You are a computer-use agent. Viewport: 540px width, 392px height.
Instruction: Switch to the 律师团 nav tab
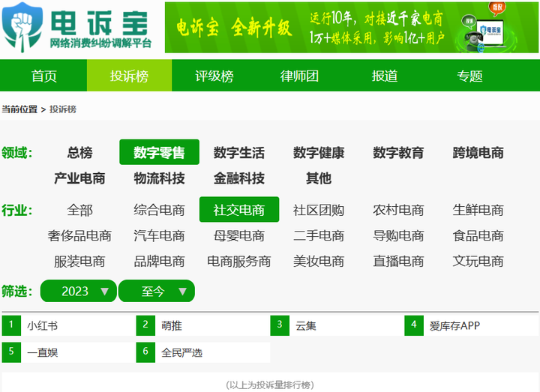(299, 76)
